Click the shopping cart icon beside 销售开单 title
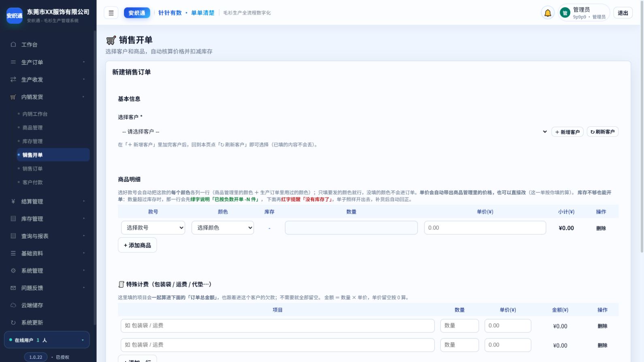The width and height of the screenshot is (644, 362). [x=111, y=40]
